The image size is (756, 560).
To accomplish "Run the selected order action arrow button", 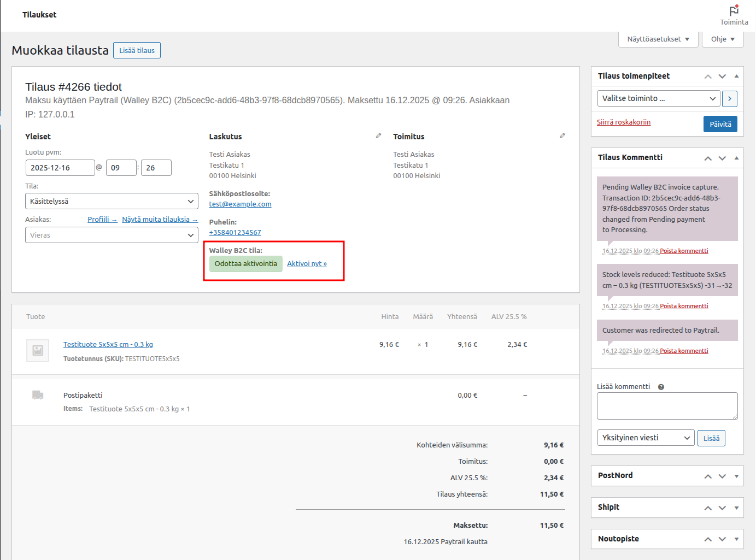I will point(729,99).
